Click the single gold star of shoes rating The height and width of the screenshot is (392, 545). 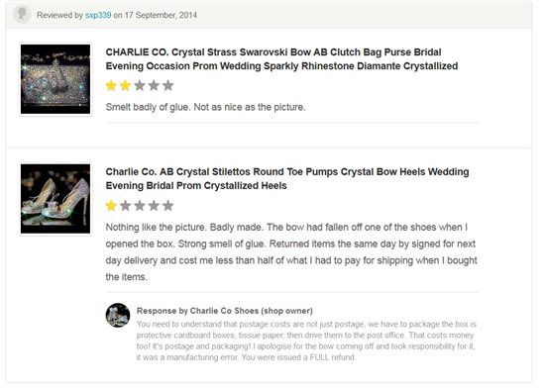[x=111, y=206]
